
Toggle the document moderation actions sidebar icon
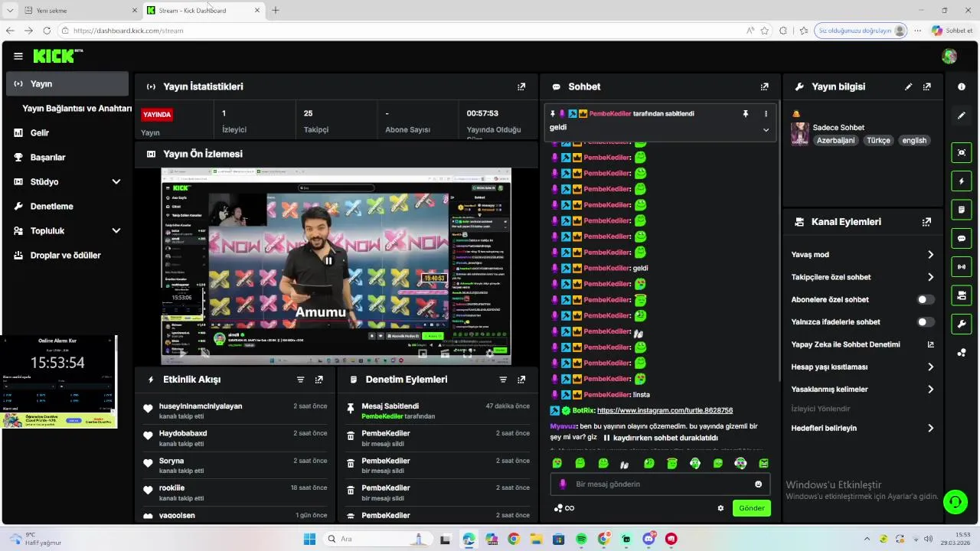tap(962, 209)
